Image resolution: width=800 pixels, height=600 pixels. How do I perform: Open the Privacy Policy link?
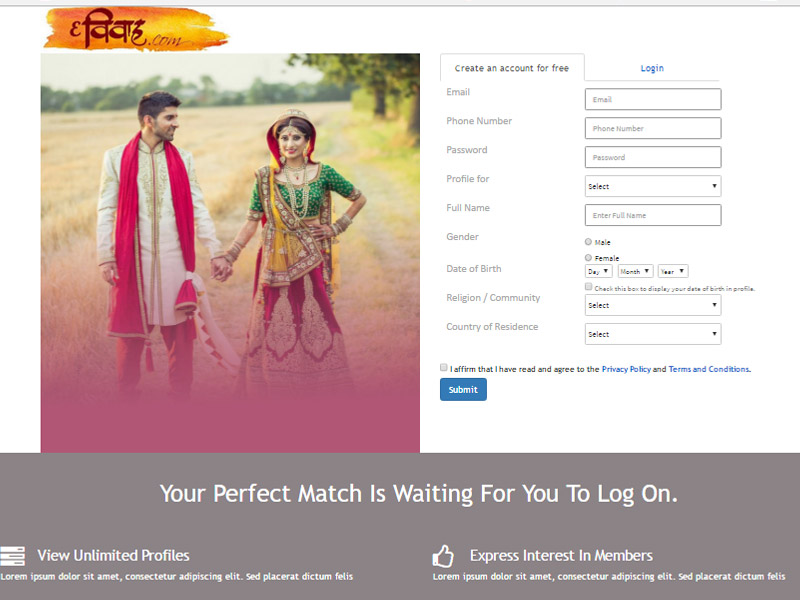pos(626,369)
